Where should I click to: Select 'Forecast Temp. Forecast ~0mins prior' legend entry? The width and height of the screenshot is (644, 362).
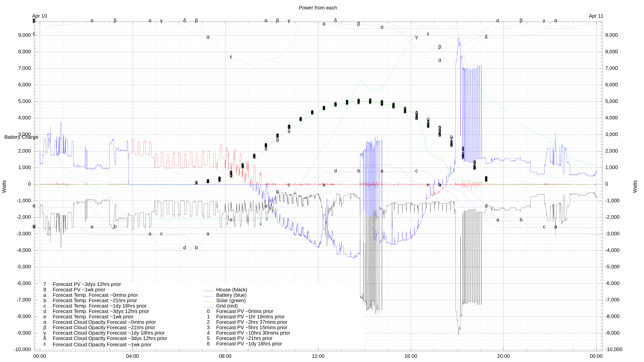pyautogui.click(x=95, y=295)
